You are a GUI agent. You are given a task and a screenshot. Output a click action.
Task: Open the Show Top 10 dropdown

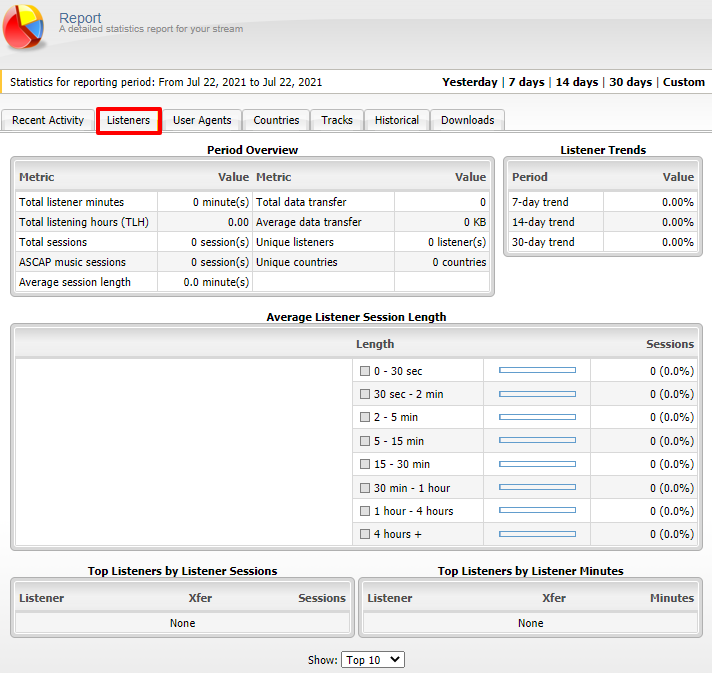click(x=372, y=660)
